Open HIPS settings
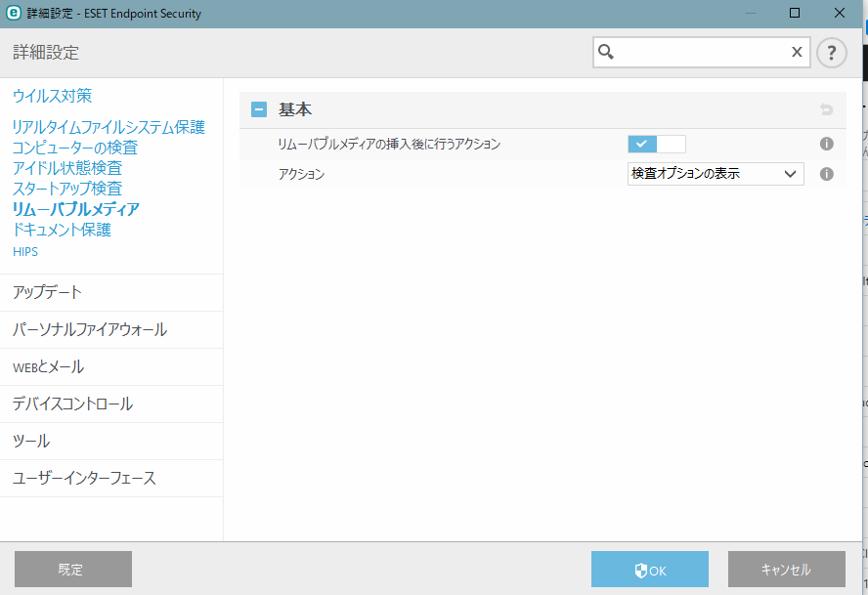868x595 pixels. [25, 252]
